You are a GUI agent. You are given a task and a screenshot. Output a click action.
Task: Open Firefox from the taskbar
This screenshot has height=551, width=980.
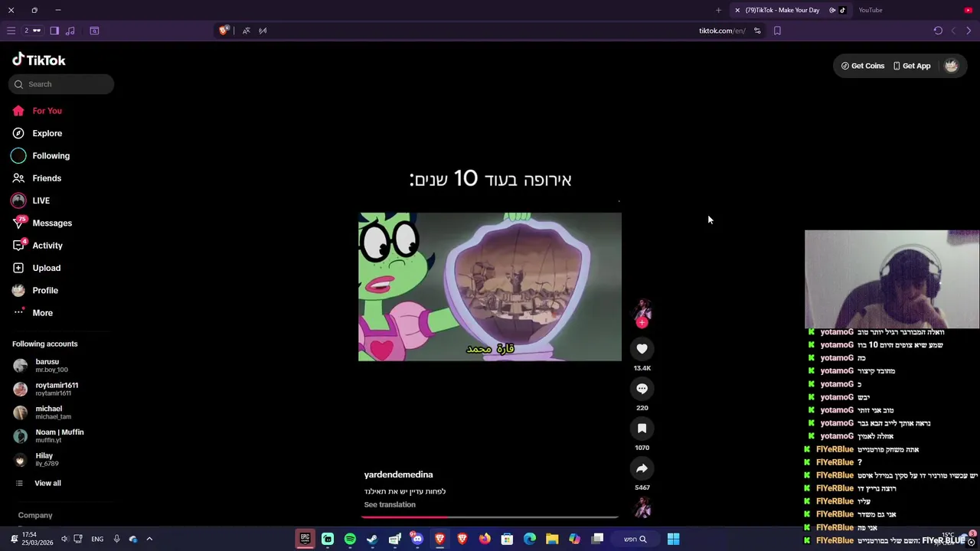tap(485, 539)
